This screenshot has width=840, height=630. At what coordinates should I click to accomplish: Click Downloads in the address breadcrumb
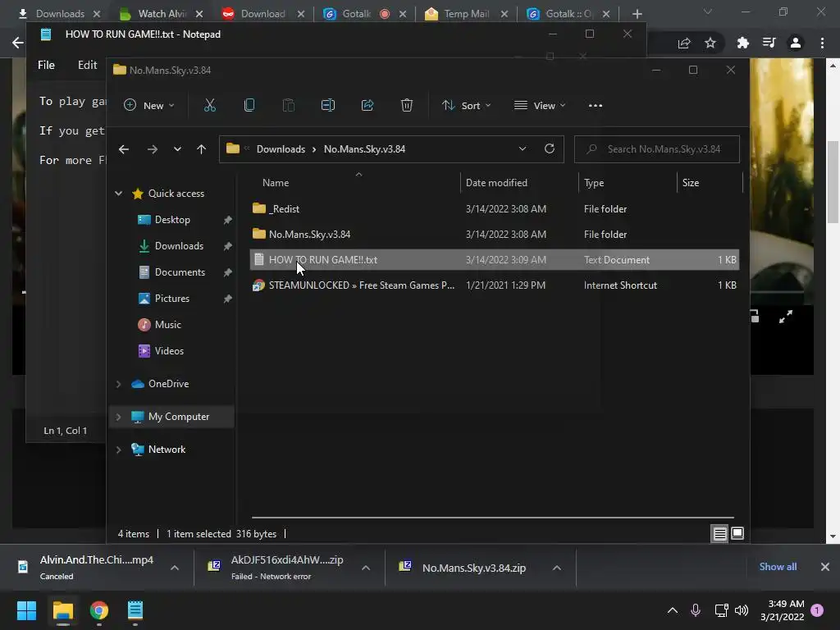point(281,149)
